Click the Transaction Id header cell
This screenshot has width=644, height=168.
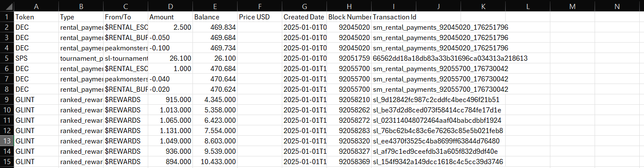pos(394,17)
